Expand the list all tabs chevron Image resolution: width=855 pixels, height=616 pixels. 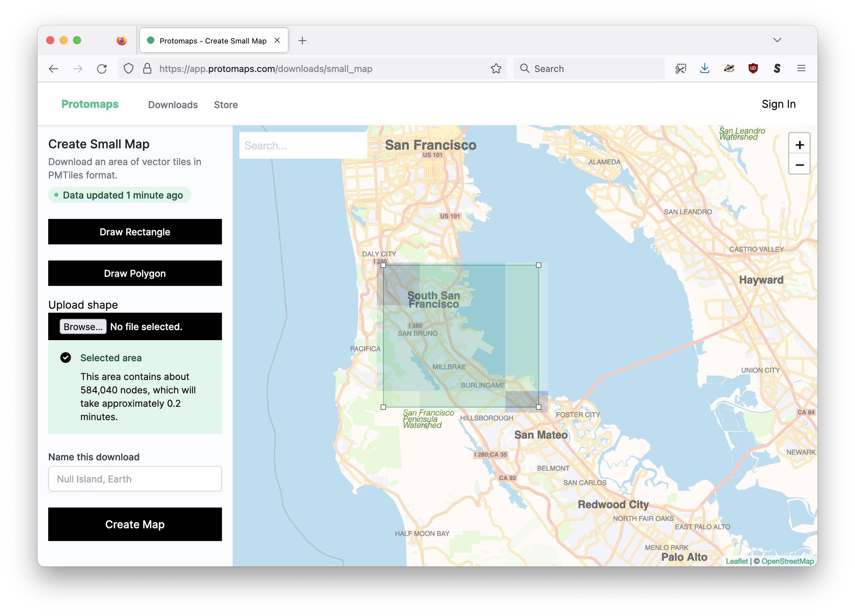777,40
